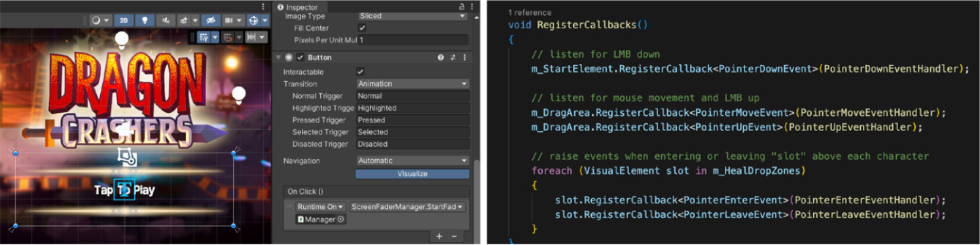This screenshot has width=980, height=245.
Task: Toggle scene audio mute icon
Action: coord(166,20)
